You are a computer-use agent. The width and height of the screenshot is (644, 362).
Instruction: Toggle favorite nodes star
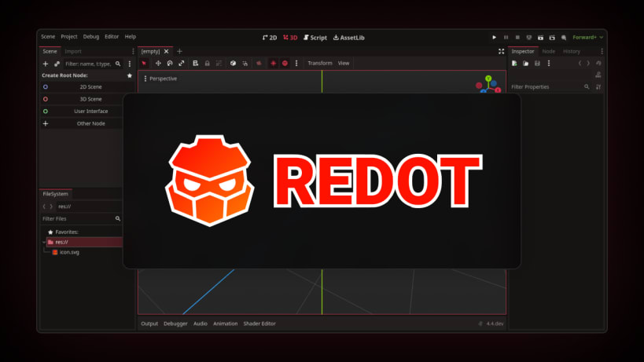pos(130,75)
